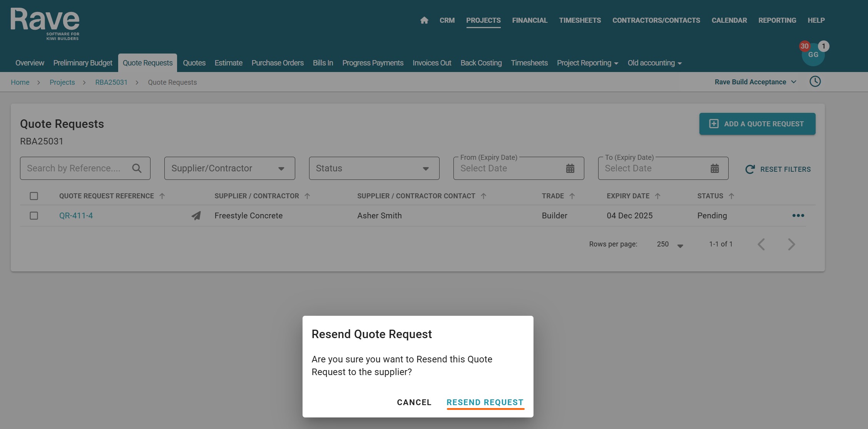This screenshot has height=429, width=868.
Task: Expand the Rows per page selector
Action: coord(670,245)
